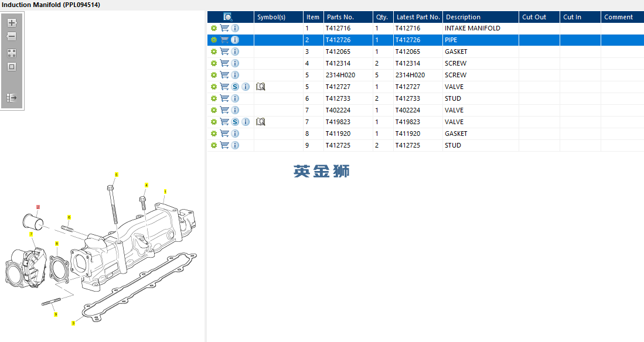Click the four-square grid view icon

[12, 53]
